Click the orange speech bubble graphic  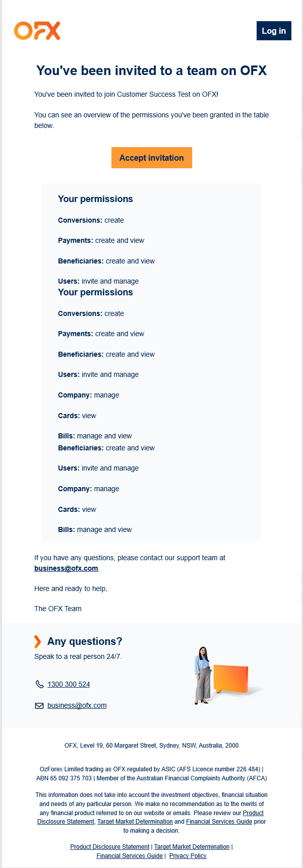coord(231,678)
